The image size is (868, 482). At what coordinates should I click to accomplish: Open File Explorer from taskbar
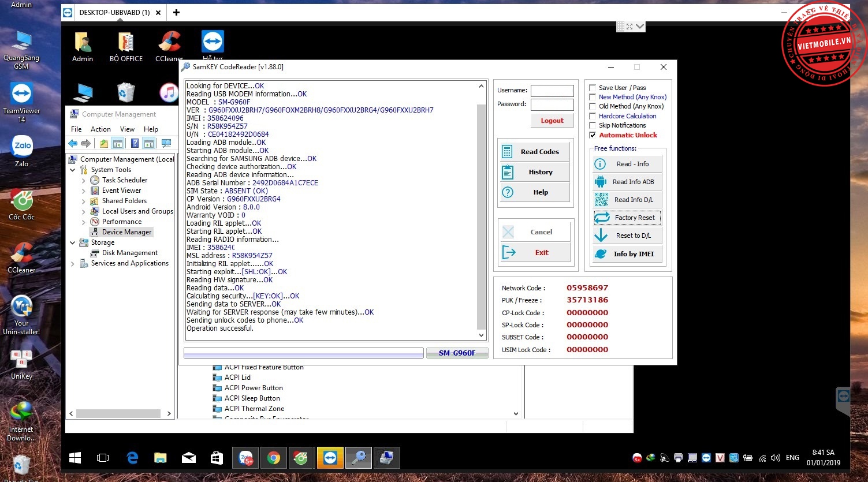tap(161, 458)
